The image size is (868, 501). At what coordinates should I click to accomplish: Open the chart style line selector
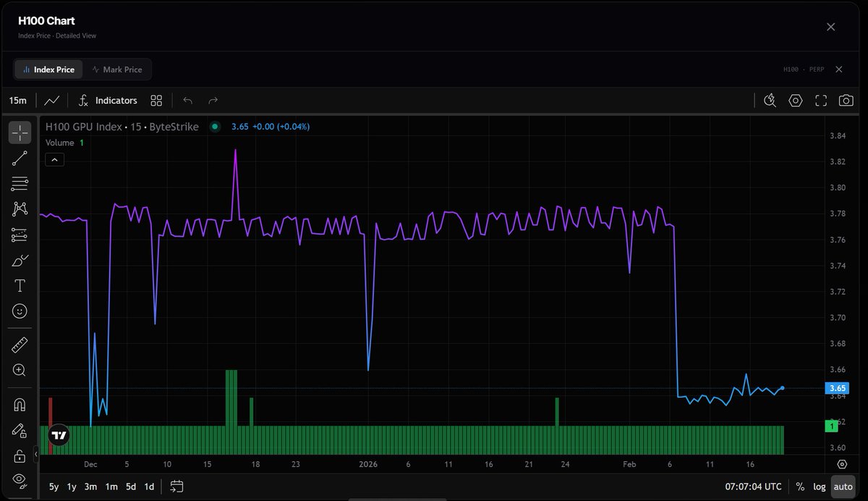coord(52,101)
